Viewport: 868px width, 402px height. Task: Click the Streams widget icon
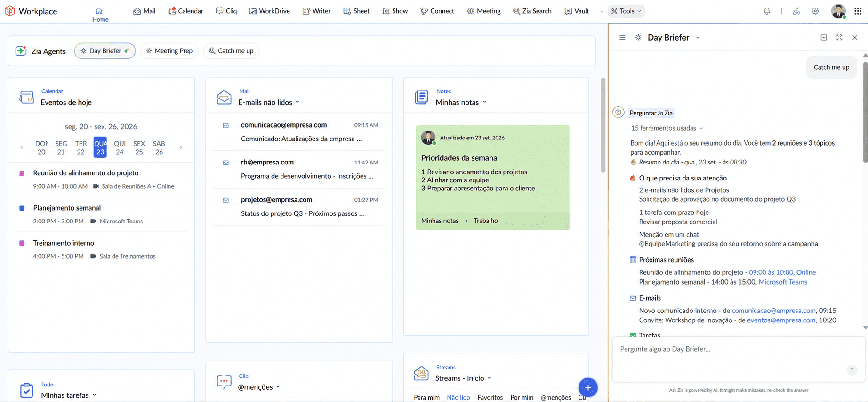[421, 373]
